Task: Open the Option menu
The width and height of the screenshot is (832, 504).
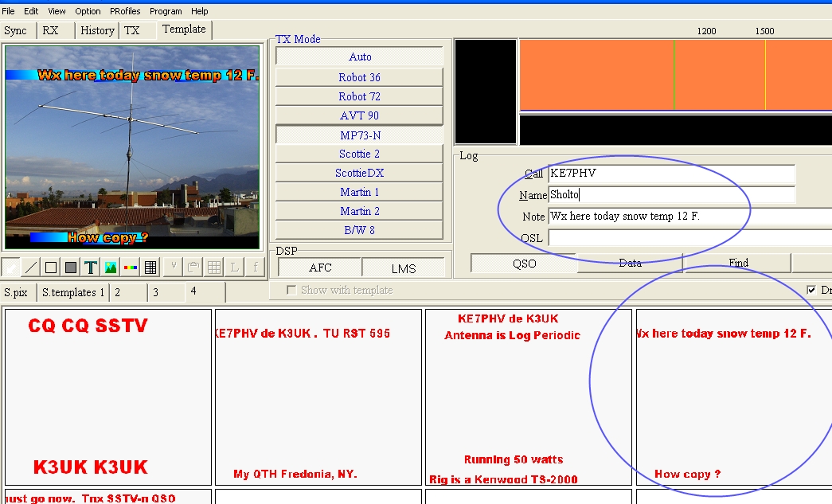Action: [88, 11]
